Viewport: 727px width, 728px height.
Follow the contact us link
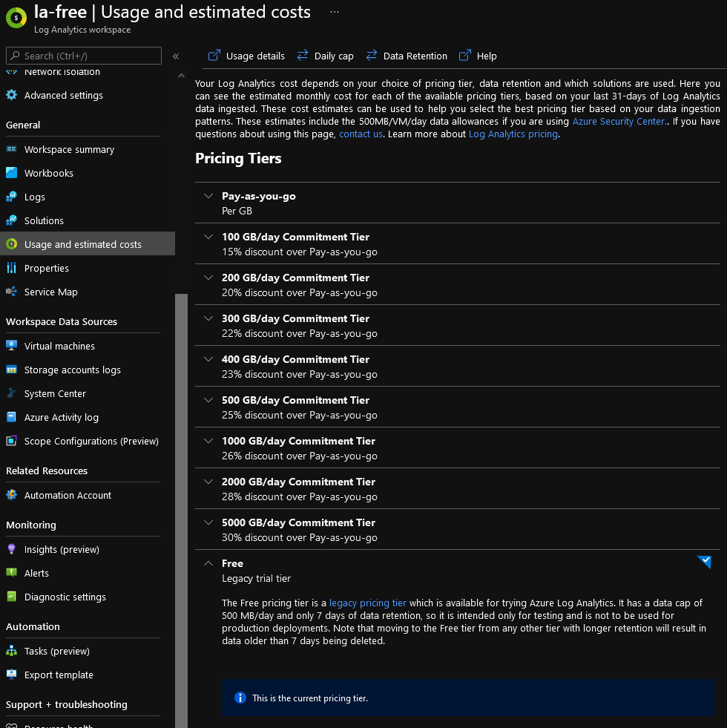361,134
